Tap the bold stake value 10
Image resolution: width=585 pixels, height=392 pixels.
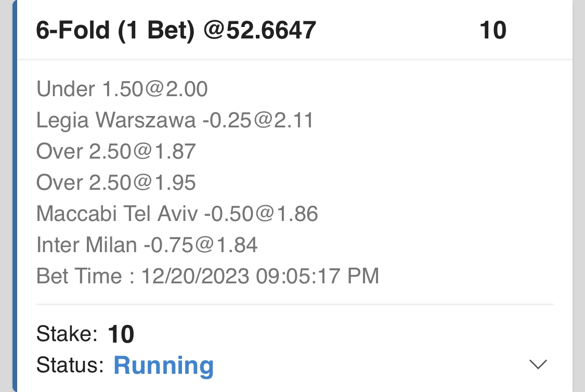tap(121, 334)
